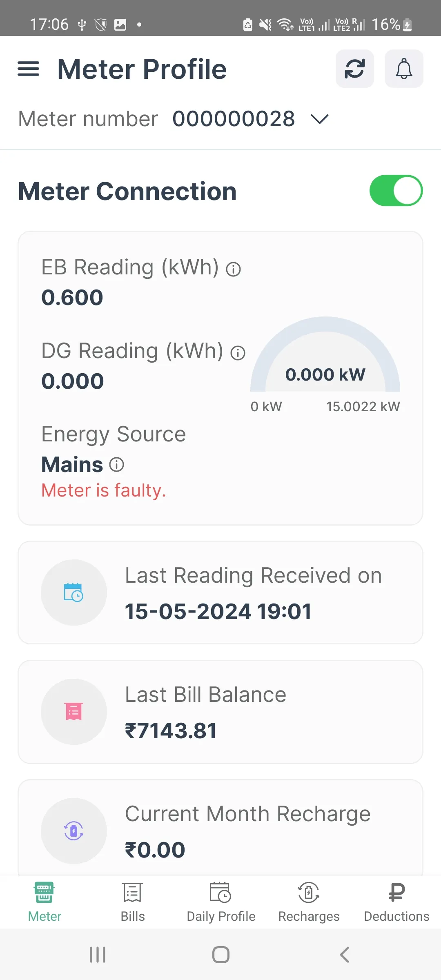Turn off Meter Connection switch
Screen dimensions: 441x980
tap(396, 191)
